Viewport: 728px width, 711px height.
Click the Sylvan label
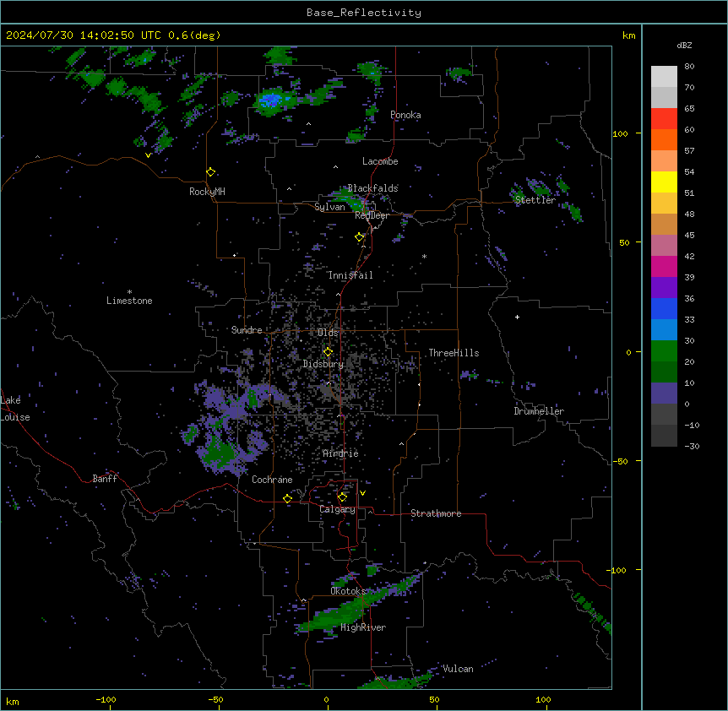[x=329, y=207]
